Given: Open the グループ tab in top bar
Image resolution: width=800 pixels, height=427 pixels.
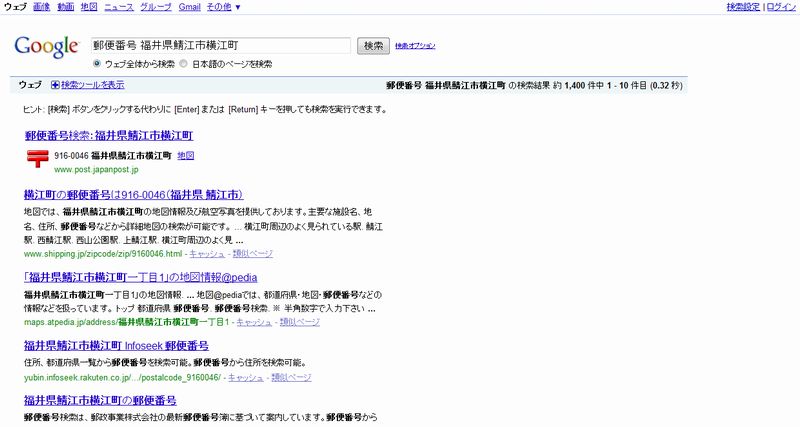Looking at the screenshot, I should tap(156, 7).
